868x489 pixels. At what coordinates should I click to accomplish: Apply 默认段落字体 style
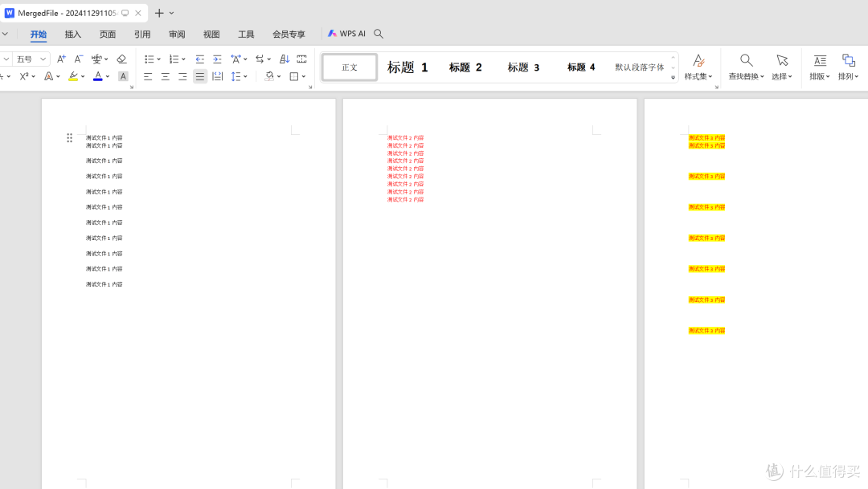pyautogui.click(x=640, y=67)
